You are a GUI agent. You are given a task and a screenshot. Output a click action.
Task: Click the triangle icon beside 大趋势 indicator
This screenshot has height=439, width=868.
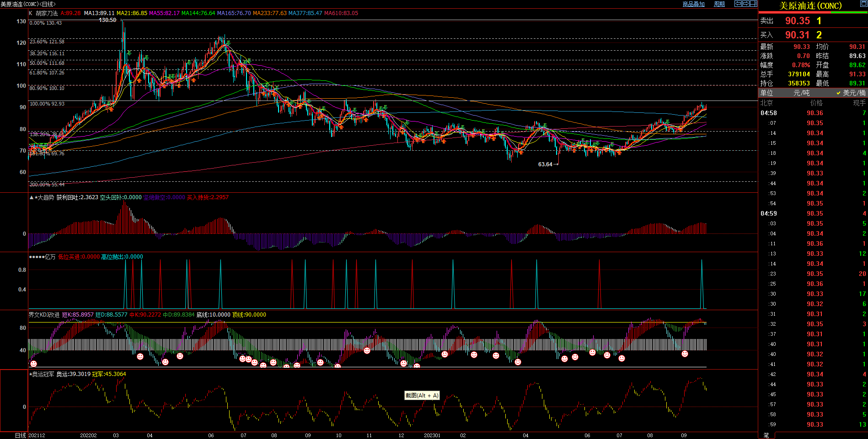click(32, 197)
